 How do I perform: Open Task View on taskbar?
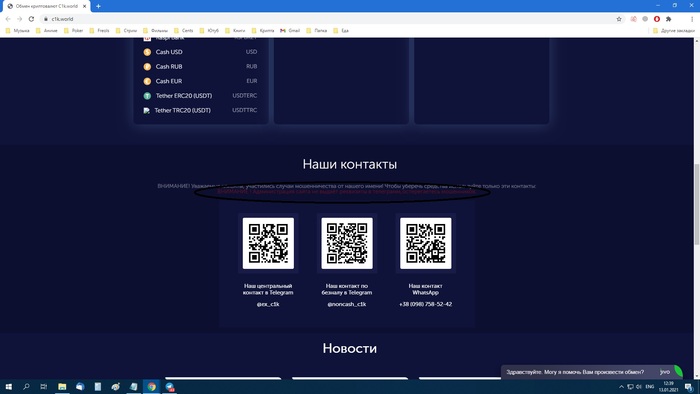tap(43, 386)
